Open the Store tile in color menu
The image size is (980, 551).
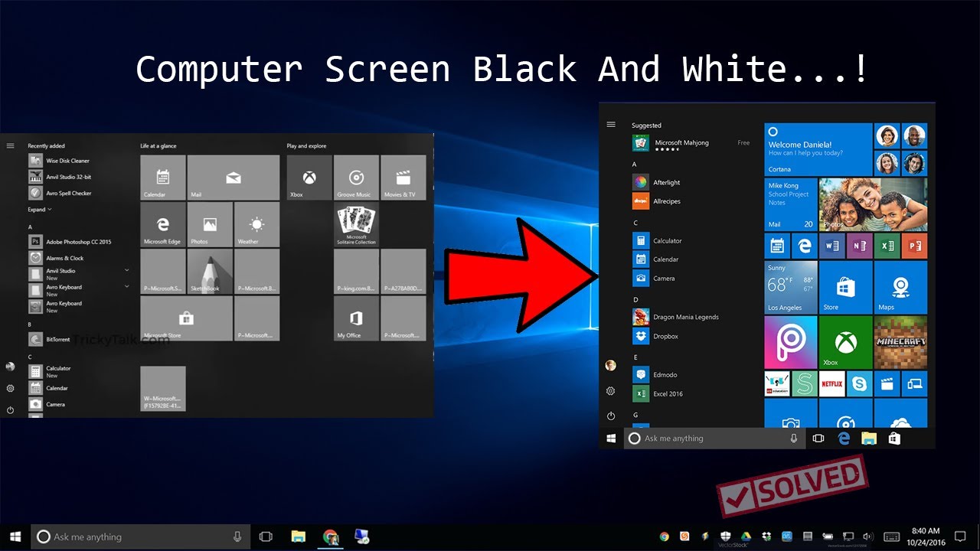(x=845, y=287)
